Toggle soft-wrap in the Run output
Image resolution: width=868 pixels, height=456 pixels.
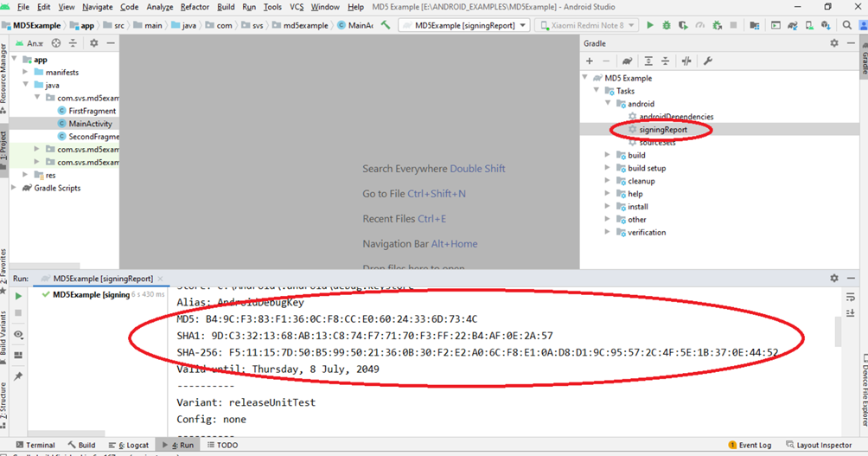click(852, 296)
